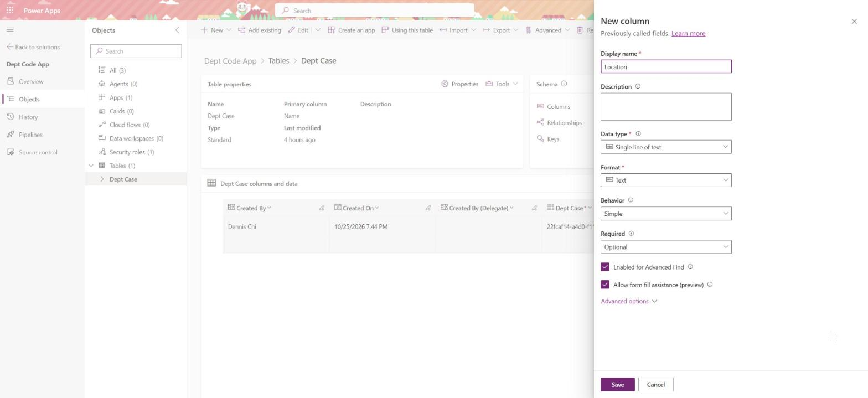The image size is (868, 398).
Task: Click Edit in the toolbar
Action: [298, 30]
